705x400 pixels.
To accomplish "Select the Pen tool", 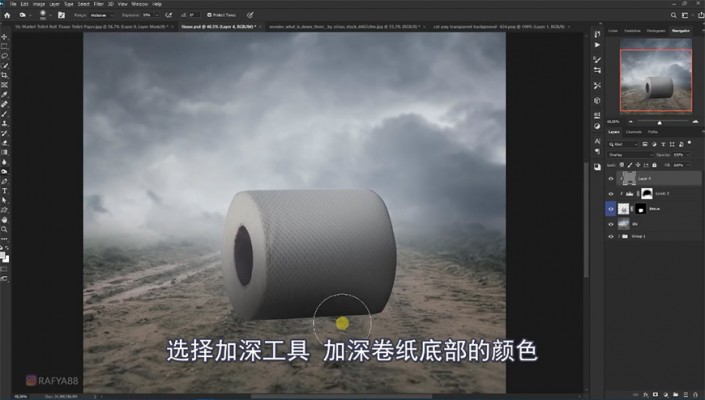I will pos(4,181).
